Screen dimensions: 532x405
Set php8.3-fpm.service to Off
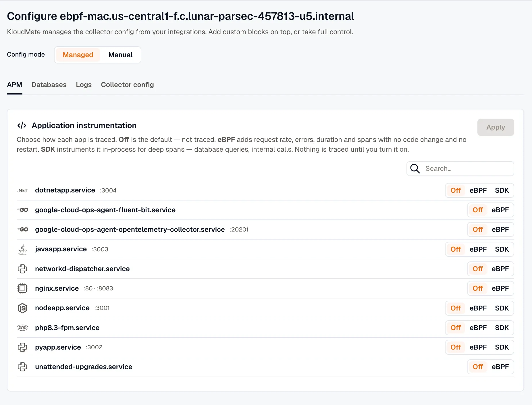tap(456, 328)
